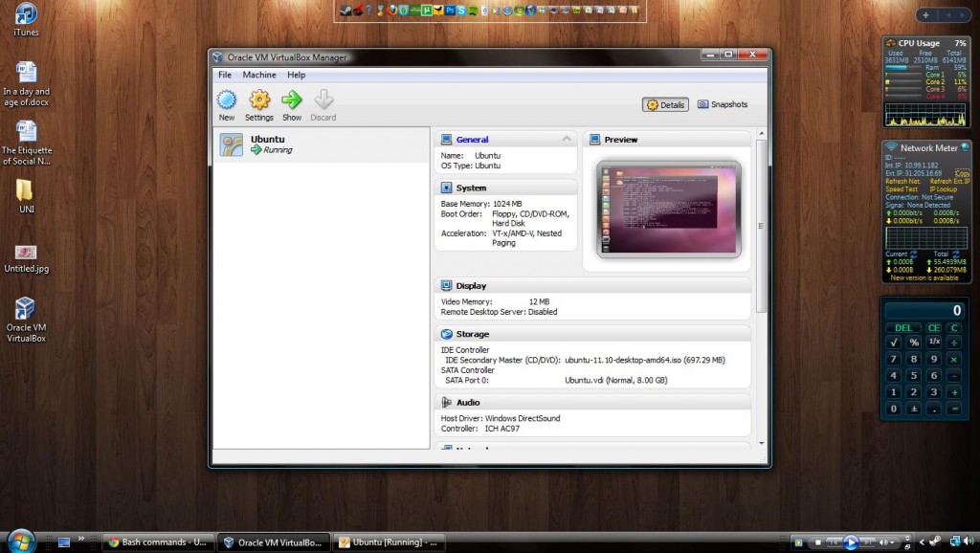Click the 7 key on calculator gadget
This screenshot has height=553, width=980.
[x=894, y=359]
